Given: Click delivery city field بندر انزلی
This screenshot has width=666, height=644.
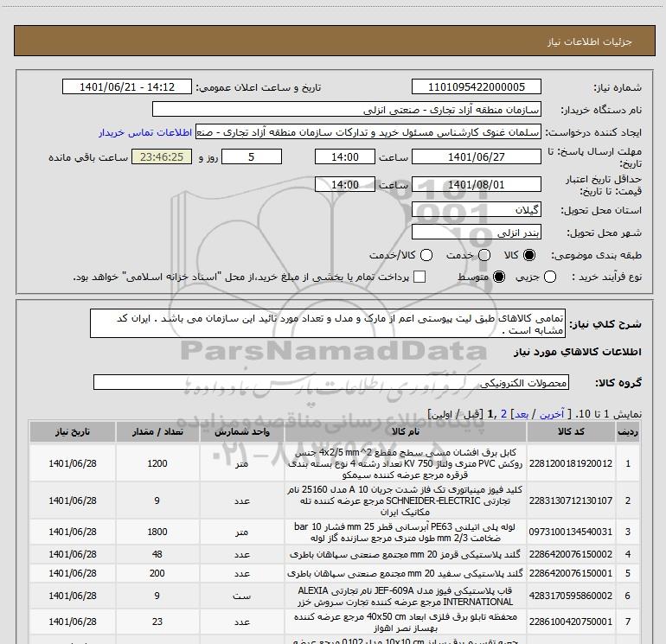Looking at the screenshot, I should [x=476, y=232].
